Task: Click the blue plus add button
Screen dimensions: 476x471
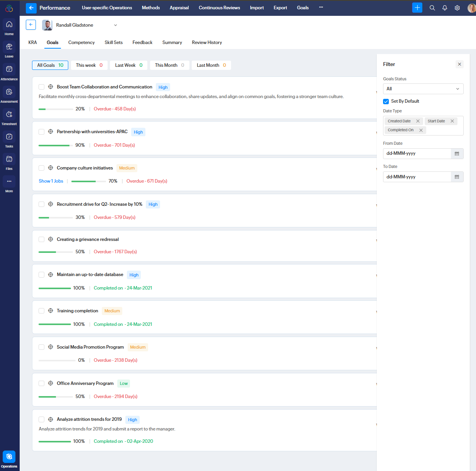Action: (417, 8)
